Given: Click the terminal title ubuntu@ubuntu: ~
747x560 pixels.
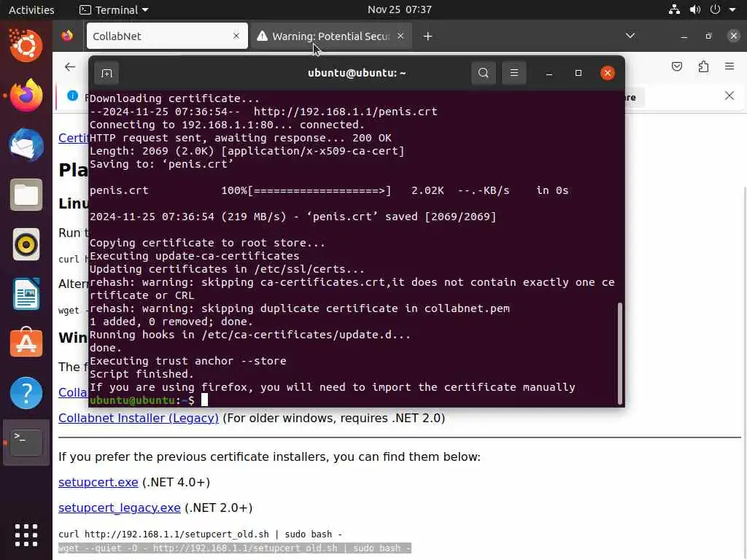Looking at the screenshot, I should tap(356, 73).
